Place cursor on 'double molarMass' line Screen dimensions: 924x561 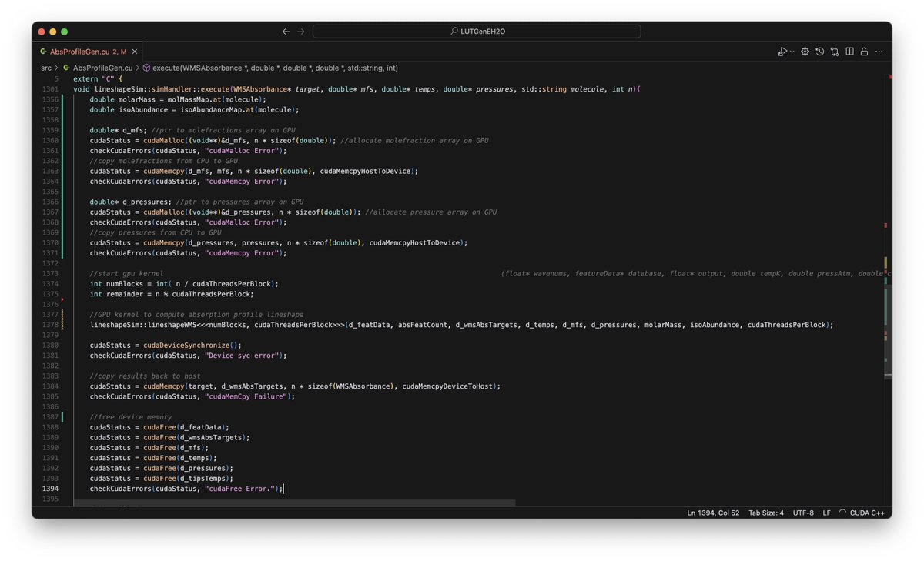(177, 99)
